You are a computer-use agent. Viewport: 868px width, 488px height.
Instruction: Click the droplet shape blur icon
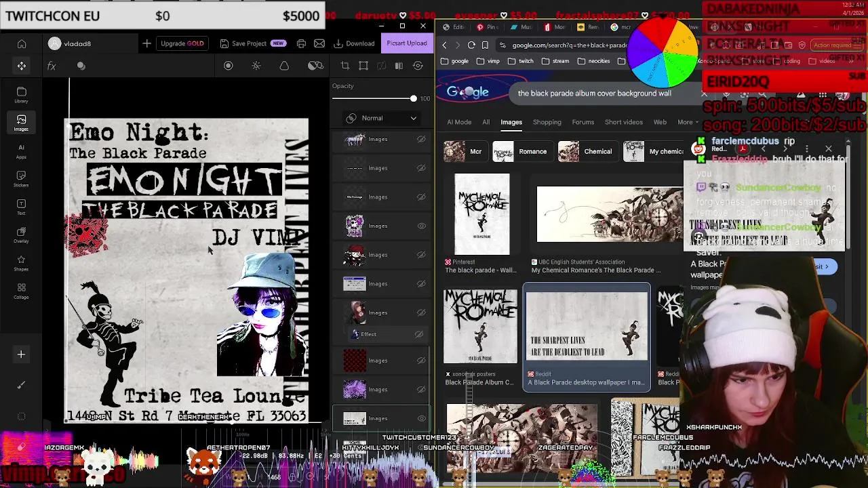click(284, 66)
